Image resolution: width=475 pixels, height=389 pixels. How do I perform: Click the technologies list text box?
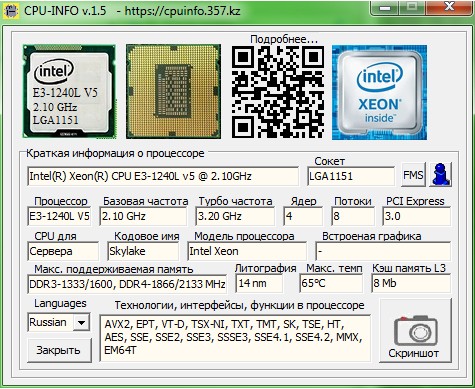(235, 338)
